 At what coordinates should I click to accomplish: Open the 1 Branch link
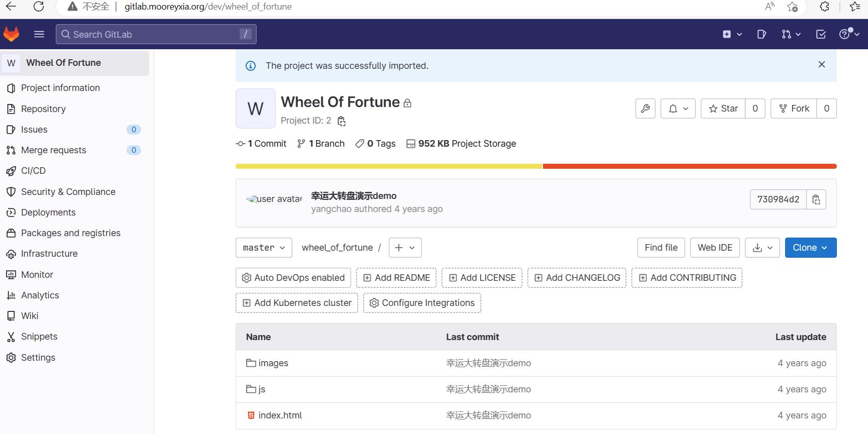click(321, 144)
